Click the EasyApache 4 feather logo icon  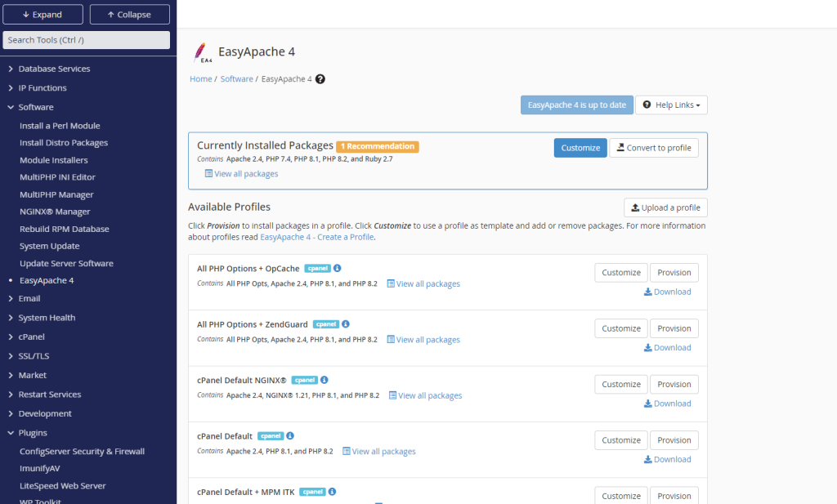click(202, 52)
